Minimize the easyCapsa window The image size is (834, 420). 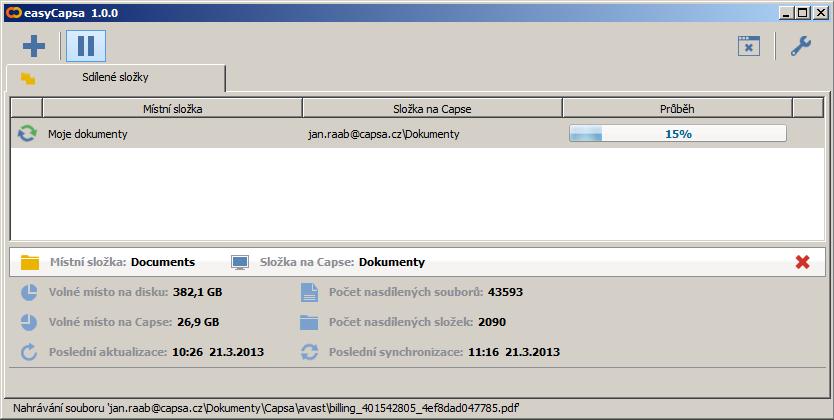(787, 13)
